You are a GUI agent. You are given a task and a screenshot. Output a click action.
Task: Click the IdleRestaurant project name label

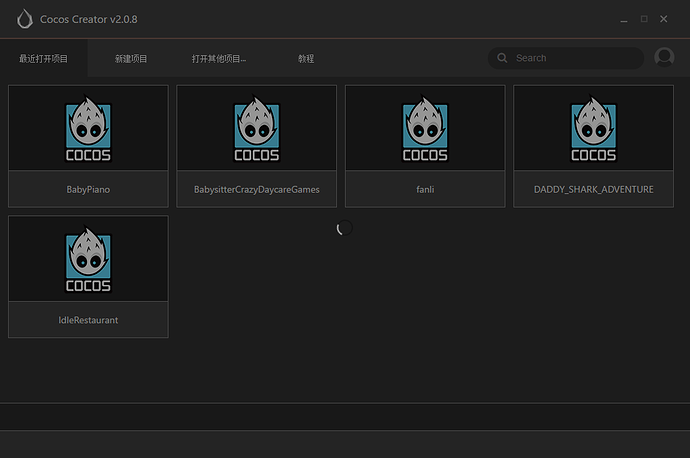coord(88,320)
